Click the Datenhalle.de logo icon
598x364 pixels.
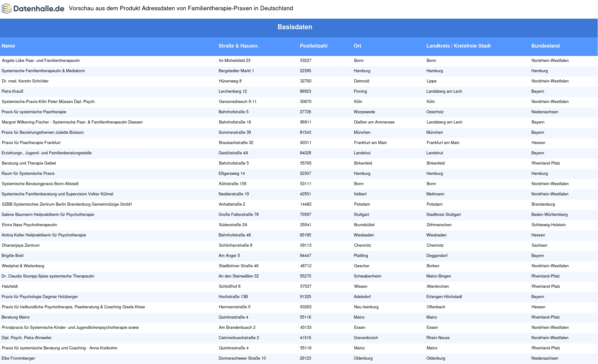click(7, 9)
